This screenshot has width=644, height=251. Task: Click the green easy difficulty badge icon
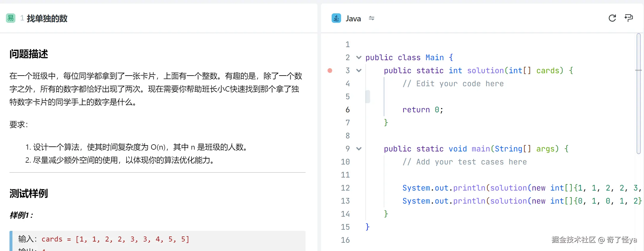pos(11,18)
